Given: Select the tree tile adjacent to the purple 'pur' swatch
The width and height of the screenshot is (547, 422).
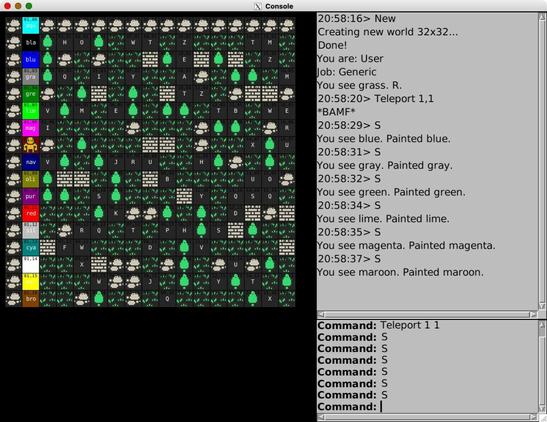Looking at the screenshot, I should point(48,196).
